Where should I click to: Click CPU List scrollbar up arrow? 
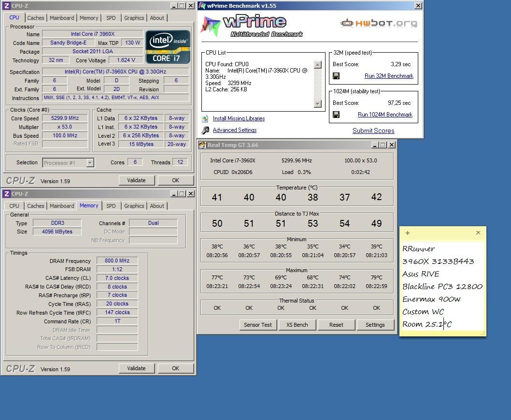pos(317,65)
